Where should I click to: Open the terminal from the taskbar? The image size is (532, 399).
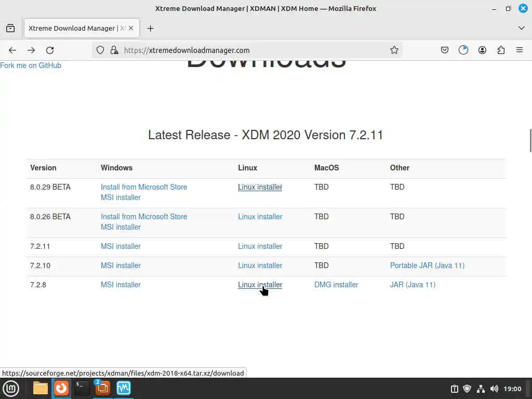coord(82,388)
